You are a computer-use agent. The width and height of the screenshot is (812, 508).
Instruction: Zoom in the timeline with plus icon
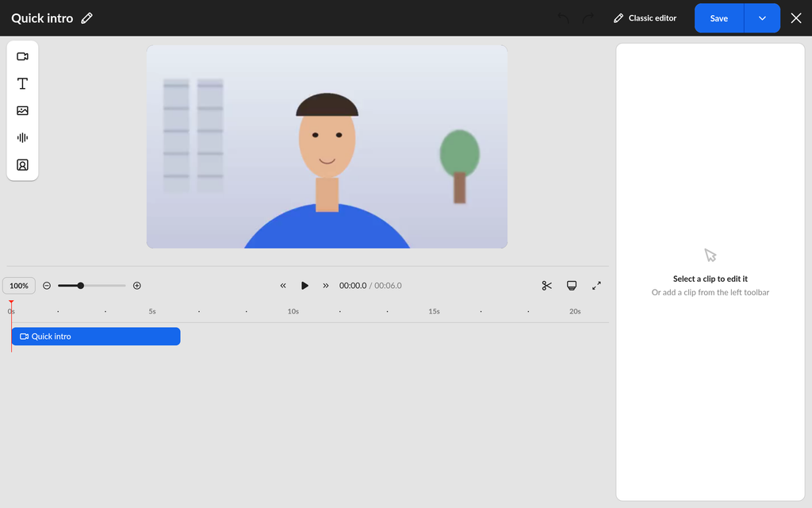[x=136, y=286]
